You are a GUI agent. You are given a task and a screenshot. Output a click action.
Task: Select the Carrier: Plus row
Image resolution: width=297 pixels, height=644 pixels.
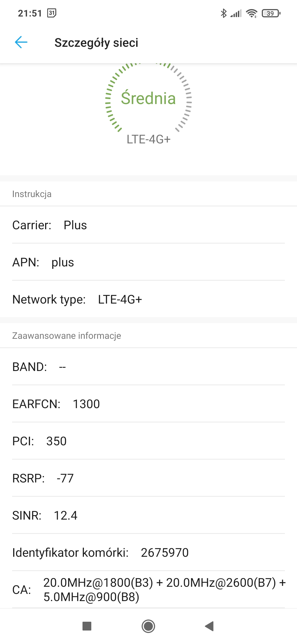tap(148, 225)
